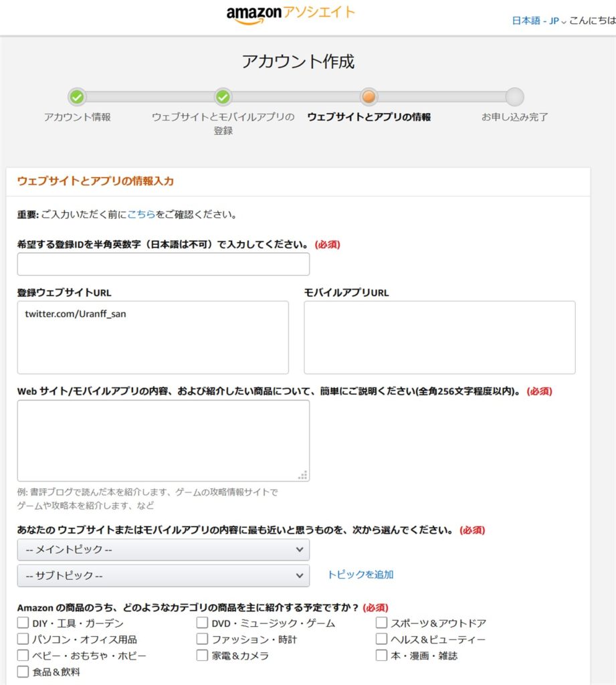The height and width of the screenshot is (685, 616).
Task: Click the アカウント情報 step label
Action: click(78, 117)
